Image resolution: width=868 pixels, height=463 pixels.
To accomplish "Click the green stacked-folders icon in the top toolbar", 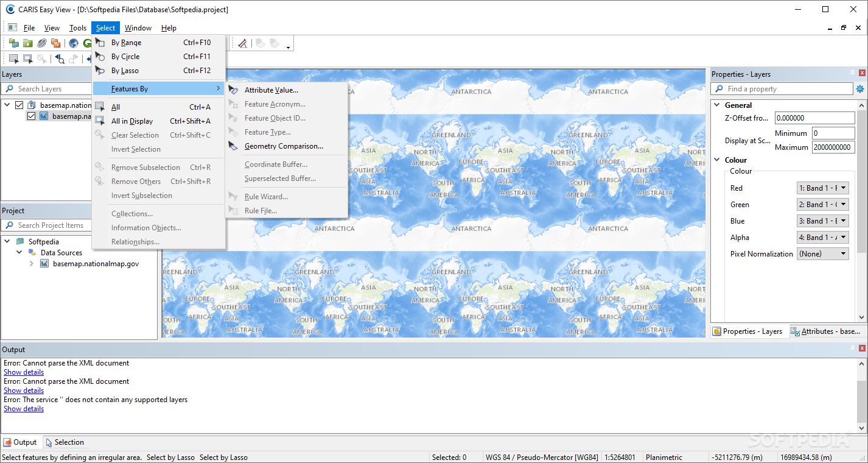I will coord(13,43).
